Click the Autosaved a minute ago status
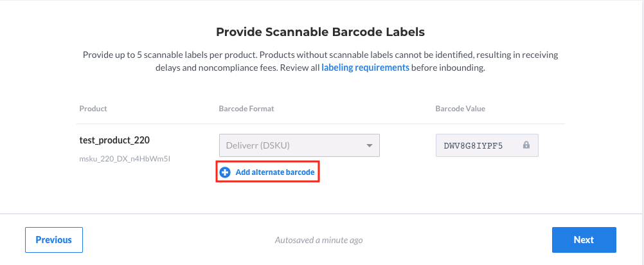 [319, 240]
